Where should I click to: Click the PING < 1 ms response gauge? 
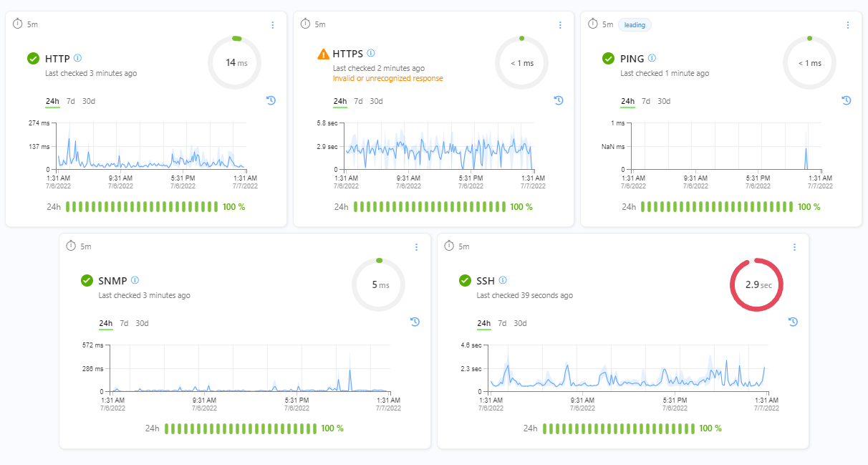(x=809, y=63)
